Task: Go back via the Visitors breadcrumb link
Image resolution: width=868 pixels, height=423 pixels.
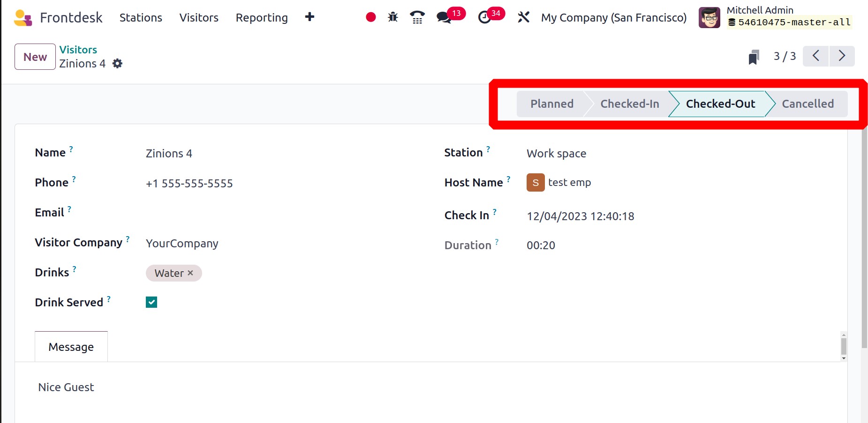Action: [78, 50]
